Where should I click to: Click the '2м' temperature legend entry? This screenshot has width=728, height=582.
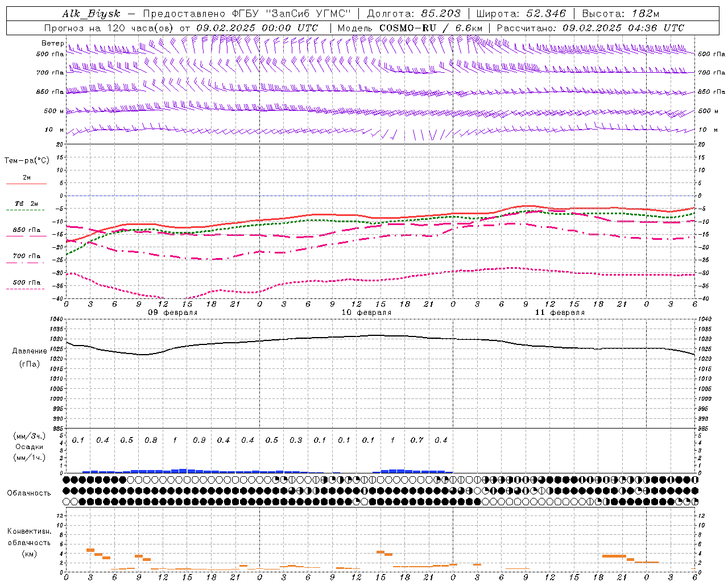[x=27, y=177]
